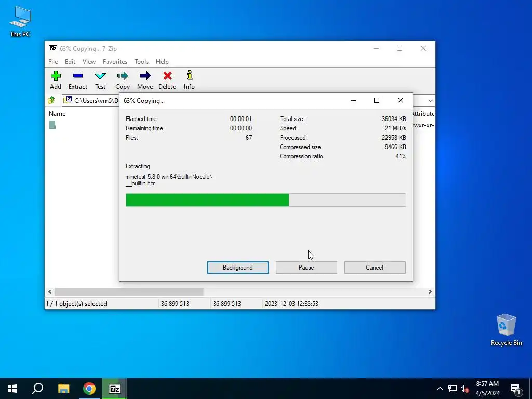This screenshot has width=532, height=399.
Task: Open the Info toolbar icon
Action: [x=189, y=80]
